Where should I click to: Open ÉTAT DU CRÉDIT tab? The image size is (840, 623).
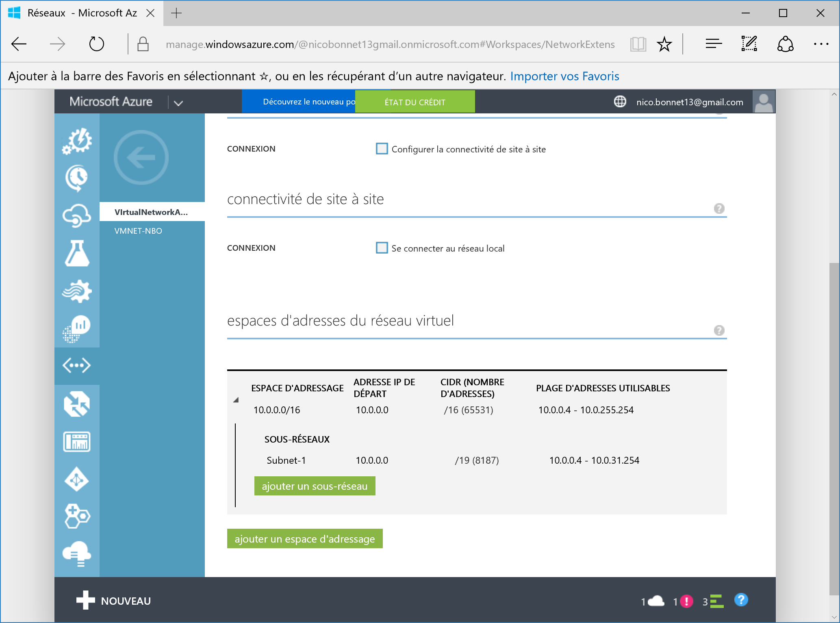415,102
